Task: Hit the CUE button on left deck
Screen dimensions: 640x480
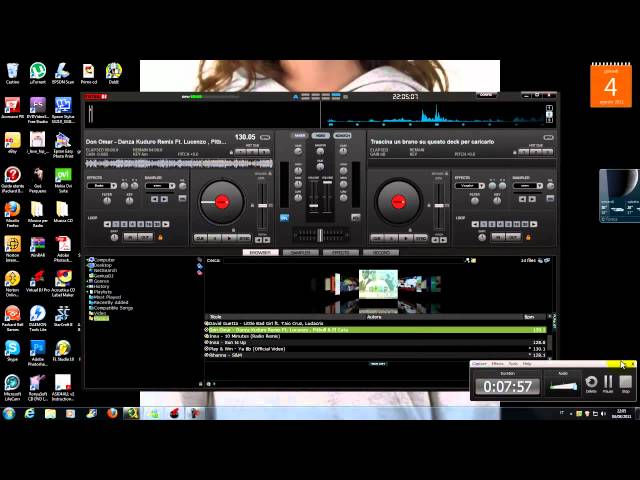Action: coord(200,238)
